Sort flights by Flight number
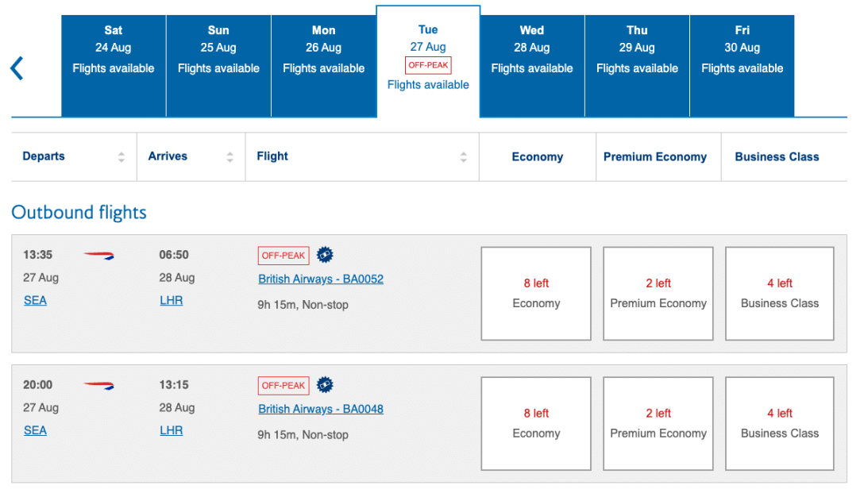Image resolution: width=868 pixels, height=493 pixels. [x=463, y=156]
